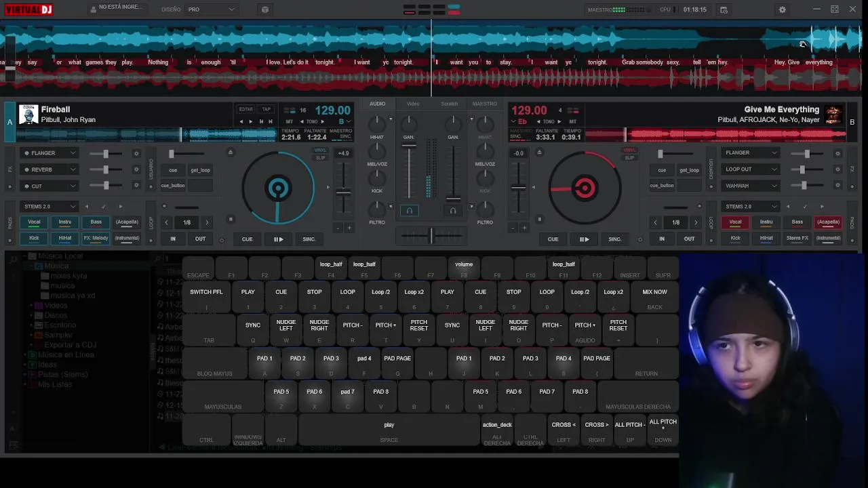Click deck A square stop button beside jog wheel
Viewport: 868px width, 488px height.
[x=231, y=219]
